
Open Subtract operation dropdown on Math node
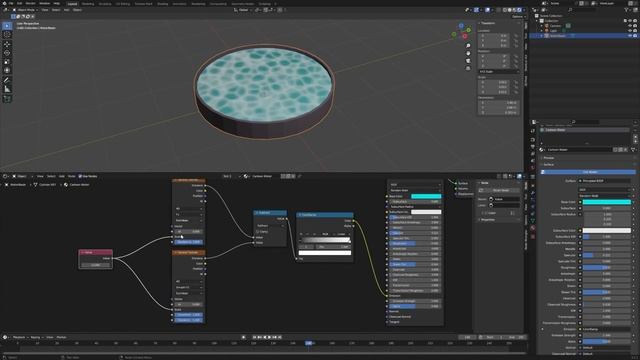coord(270,225)
